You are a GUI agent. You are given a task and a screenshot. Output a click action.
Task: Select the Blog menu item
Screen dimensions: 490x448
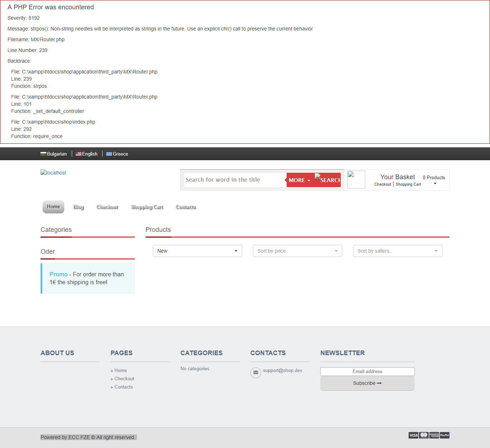point(78,207)
